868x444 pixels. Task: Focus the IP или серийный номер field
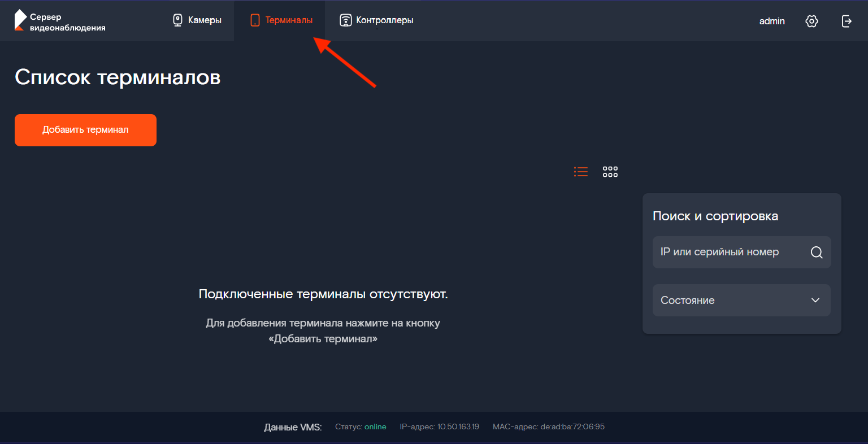point(741,252)
